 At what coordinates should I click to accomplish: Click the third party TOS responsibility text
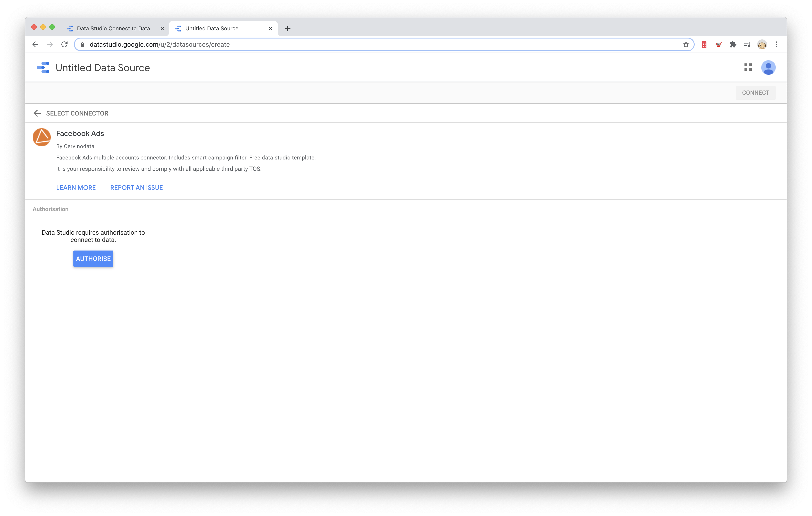pos(159,169)
